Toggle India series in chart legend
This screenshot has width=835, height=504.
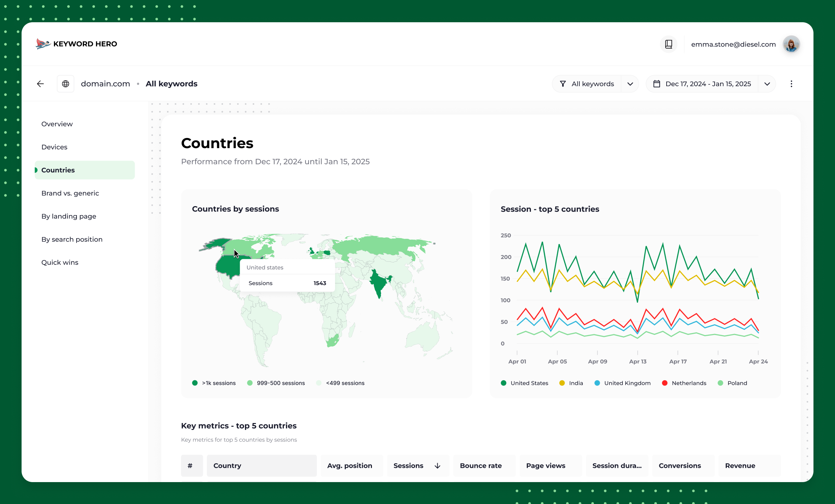tap(571, 383)
